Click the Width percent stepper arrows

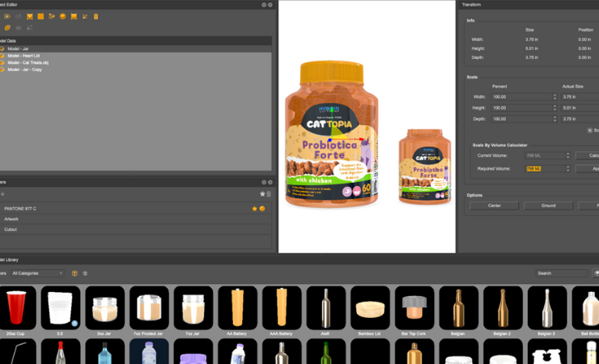coord(554,97)
